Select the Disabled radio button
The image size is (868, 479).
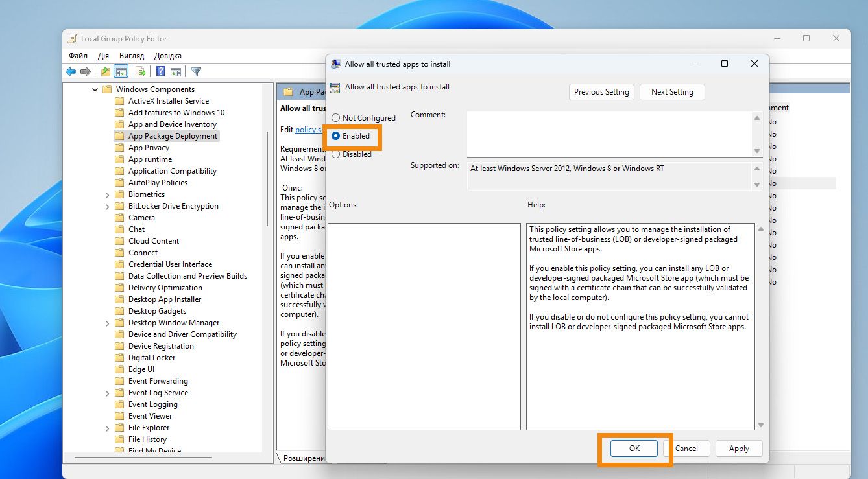pyautogui.click(x=336, y=154)
